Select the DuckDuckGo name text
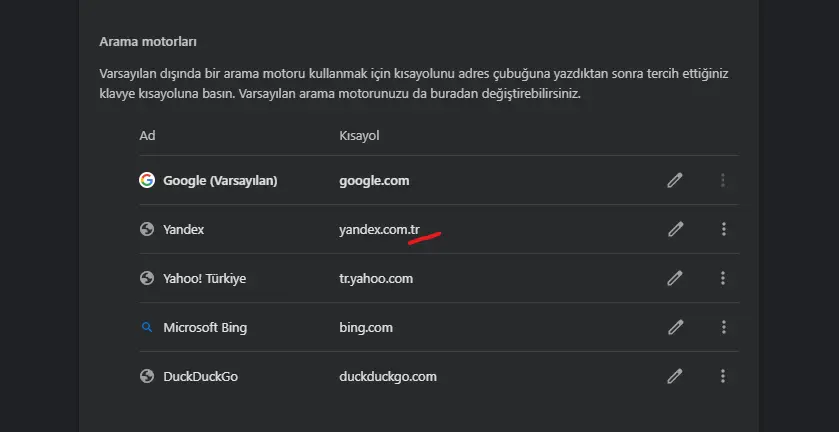The width and height of the screenshot is (839, 432). click(x=201, y=376)
